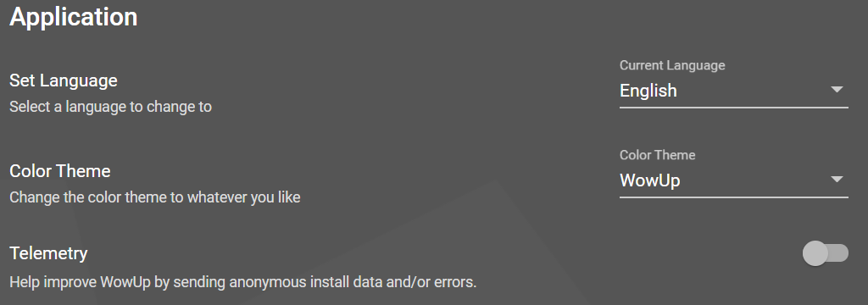Click the Telemetry setting title
This screenshot has width=868, height=305.
[x=48, y=253]
